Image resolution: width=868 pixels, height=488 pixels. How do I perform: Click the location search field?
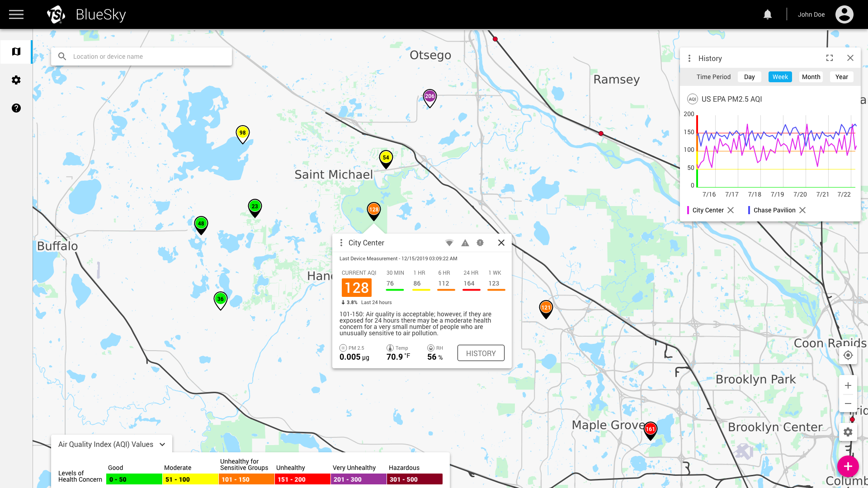[149, 56]
